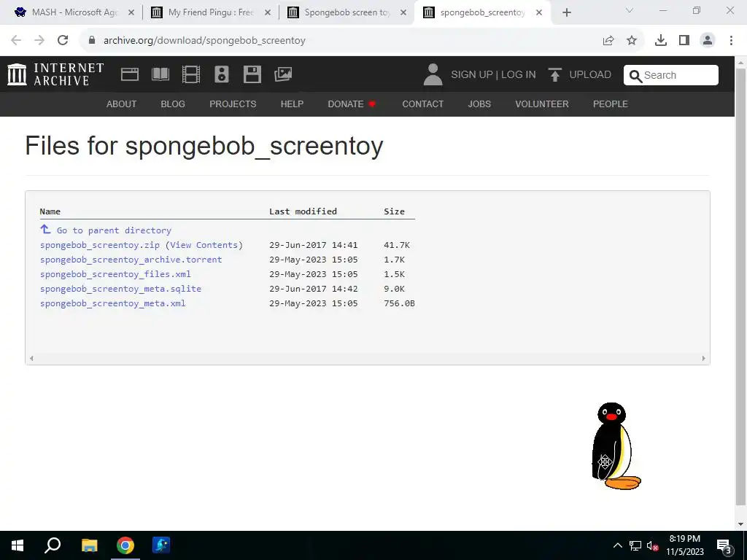The width and height of the screenshot is (747, 560).
Task: Click UPLOAD link text
Action: click(x=590, y=75)
